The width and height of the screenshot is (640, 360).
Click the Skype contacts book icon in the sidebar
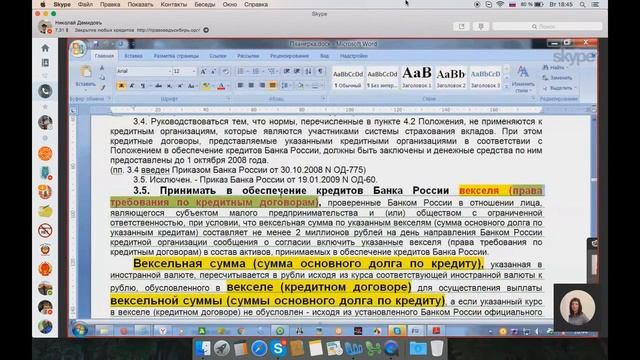tap(45, 62)
